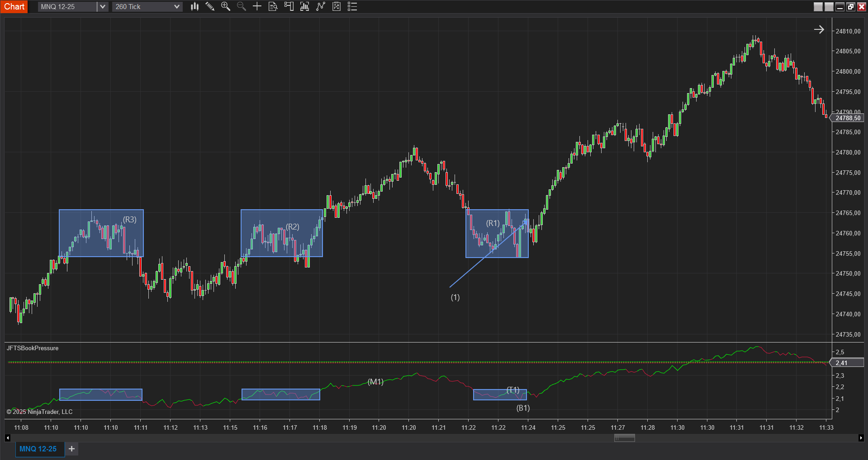Click the MNQ 12-25 instrument selector field
Screen dimensions: 868x460
(x=67, y=7)
